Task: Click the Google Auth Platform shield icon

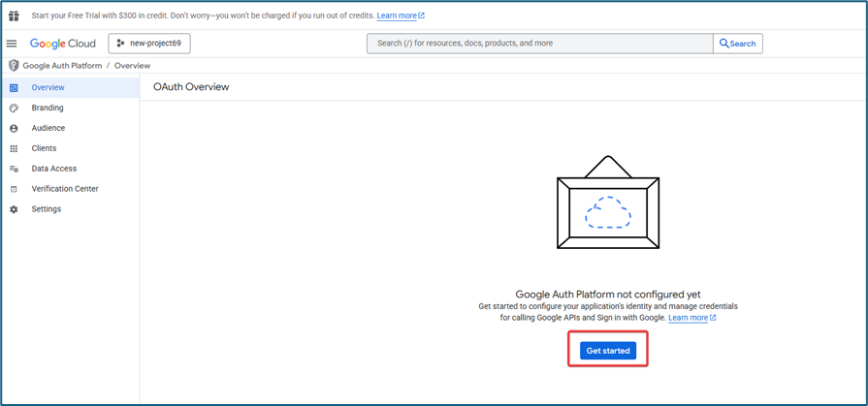Action: point(14,66)
